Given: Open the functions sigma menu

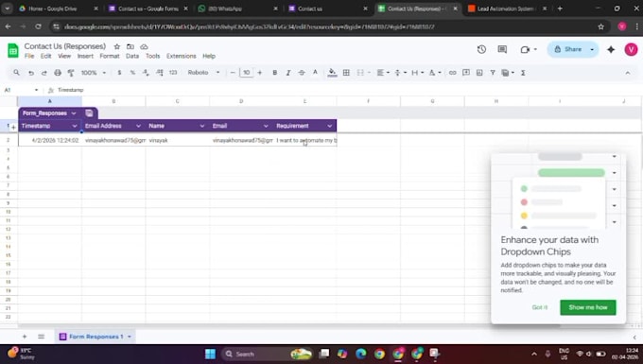Looking at the screenshot, I should pyautogui.click(x=523, y=73).
